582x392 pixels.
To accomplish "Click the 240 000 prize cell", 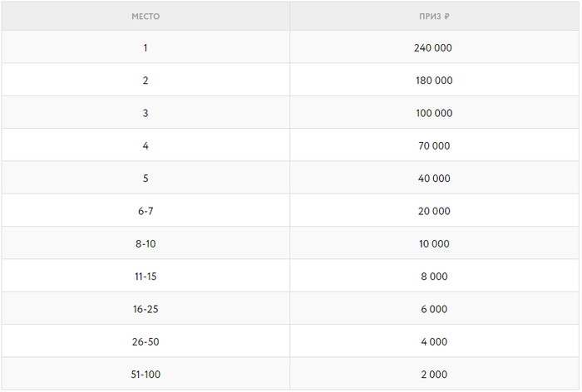I will point(433,48).
